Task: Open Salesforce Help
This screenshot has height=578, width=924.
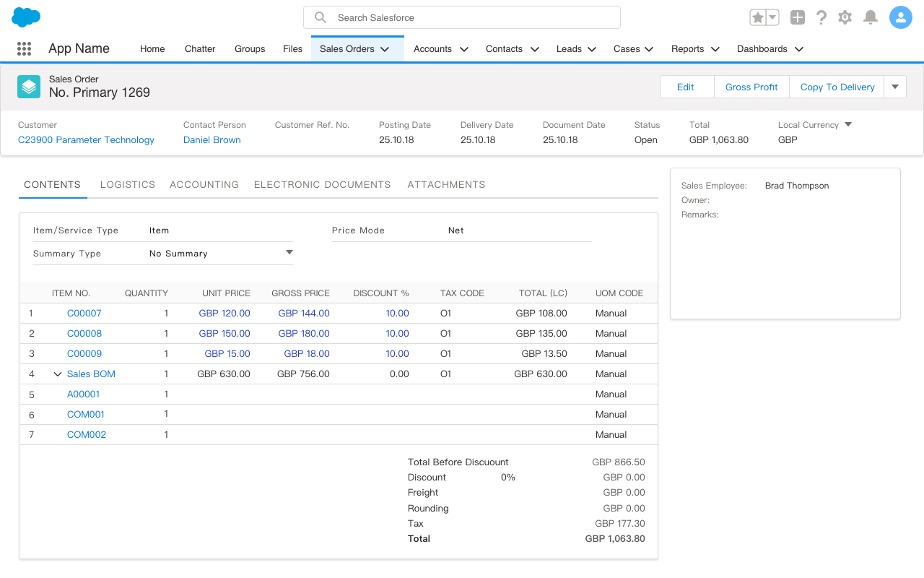Action: click(821, 17)
